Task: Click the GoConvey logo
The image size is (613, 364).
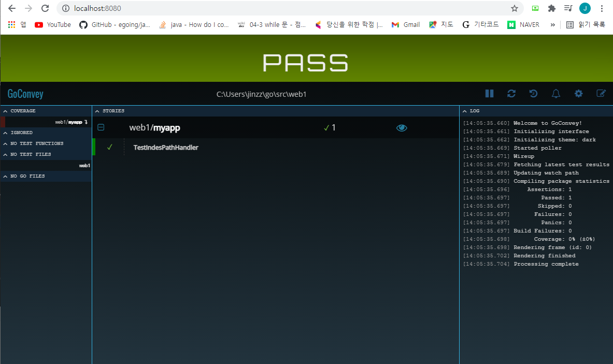Action: coord(25,94)
